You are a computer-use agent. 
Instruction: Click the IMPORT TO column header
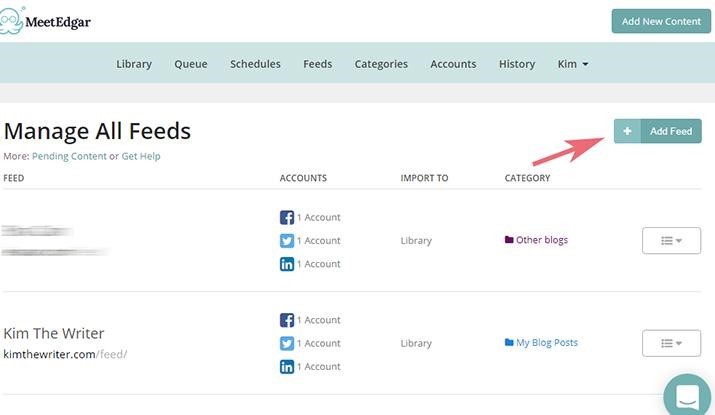[x=424, y=178]
